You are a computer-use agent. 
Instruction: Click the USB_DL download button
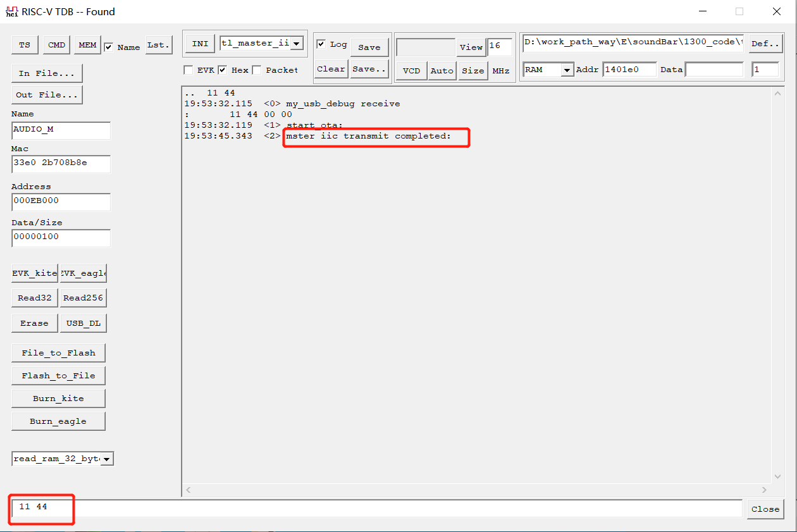click(x=83, y=323)
